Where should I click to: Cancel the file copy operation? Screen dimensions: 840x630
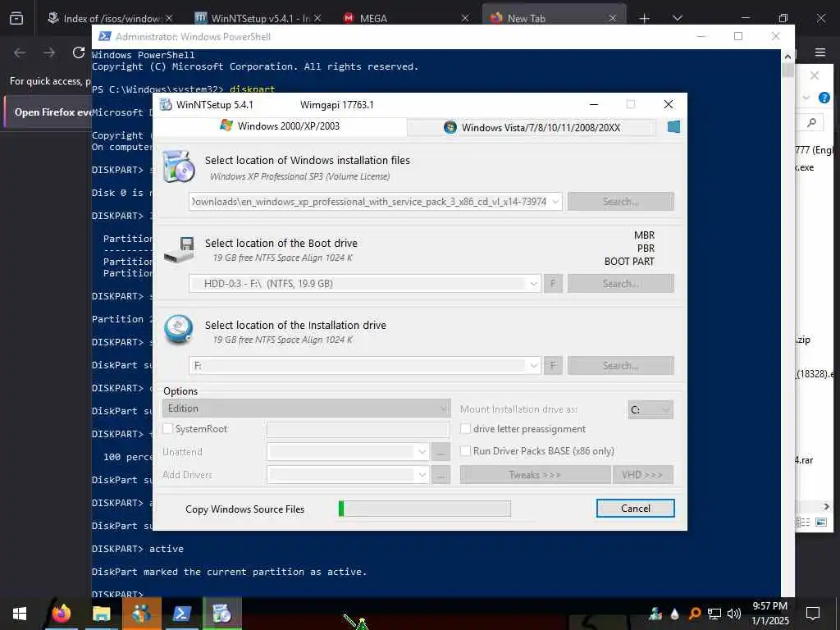[x=636, y=509]
